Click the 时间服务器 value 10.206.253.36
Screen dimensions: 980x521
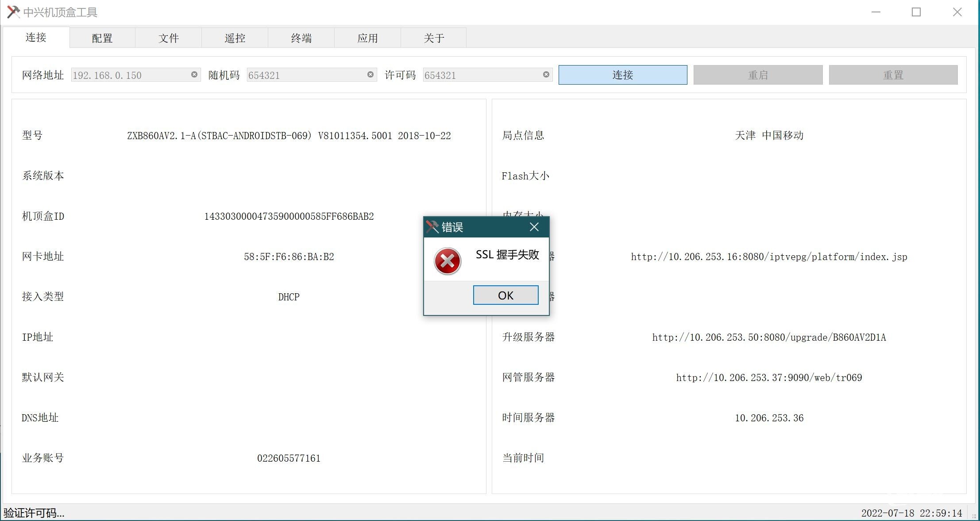769,418
